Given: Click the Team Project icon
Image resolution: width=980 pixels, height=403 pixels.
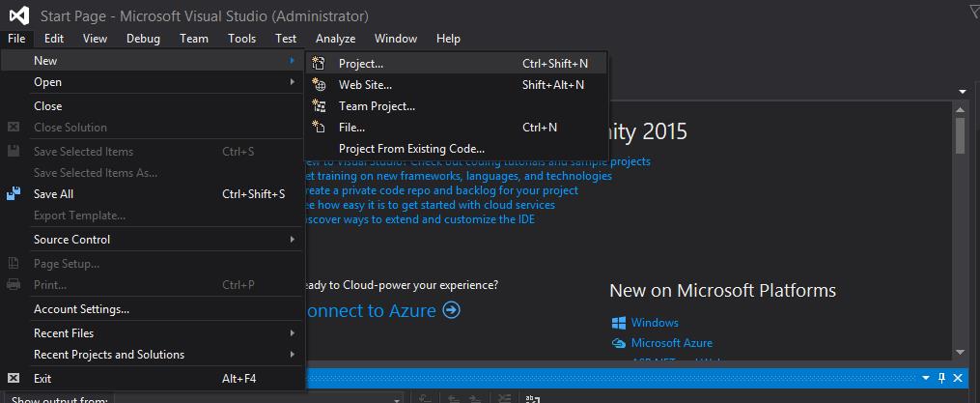Looking at the screenshot, I should tap(319, 106).
